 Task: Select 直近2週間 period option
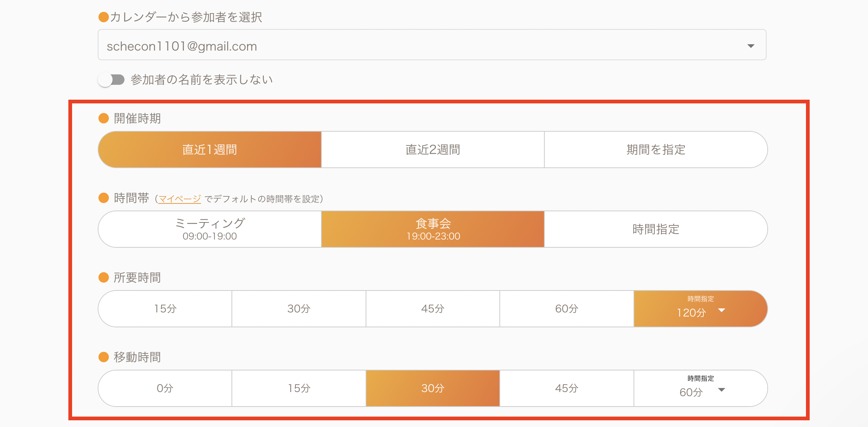tap(433, 150)
